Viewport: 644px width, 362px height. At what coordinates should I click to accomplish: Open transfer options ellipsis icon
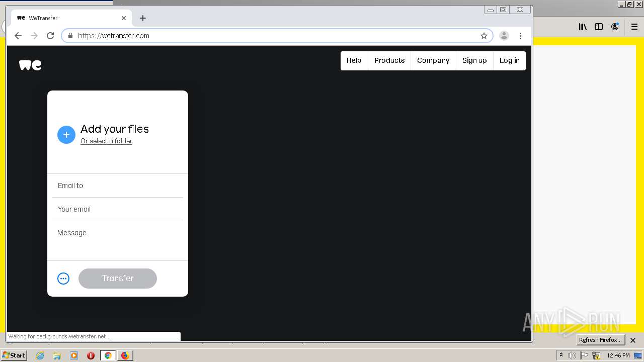coord(63,279)
